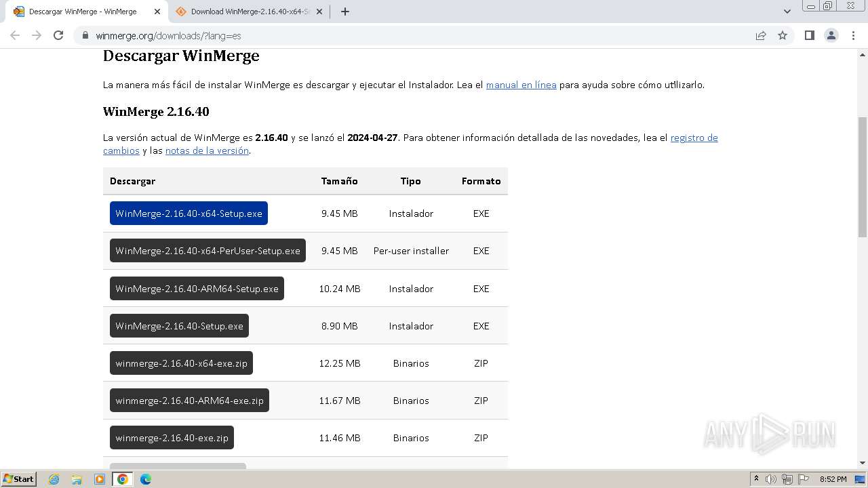868x488 pixels.
Task: Download WinMerge-2.16.40-Setup.exe 32-bit installer
Action: click(179, 326)
